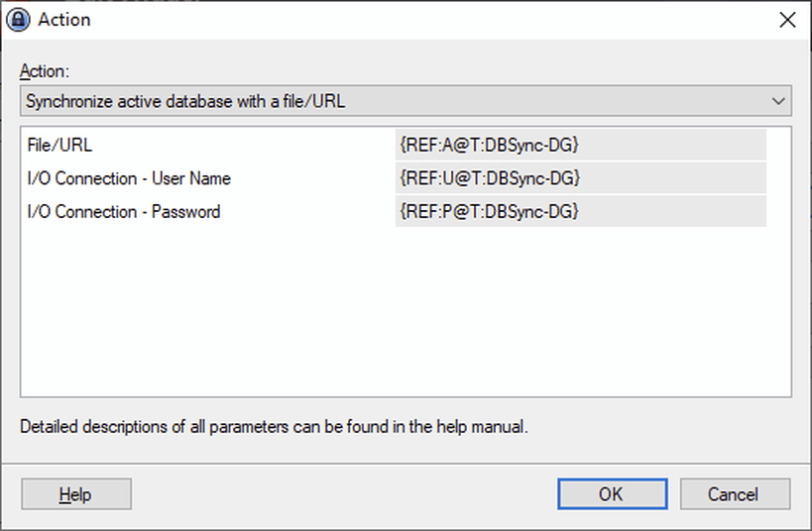Image resolution: width=812 pixels, height=531 pixels.
Task: Edit the I/O Connection User Name value
Action: 580,178
